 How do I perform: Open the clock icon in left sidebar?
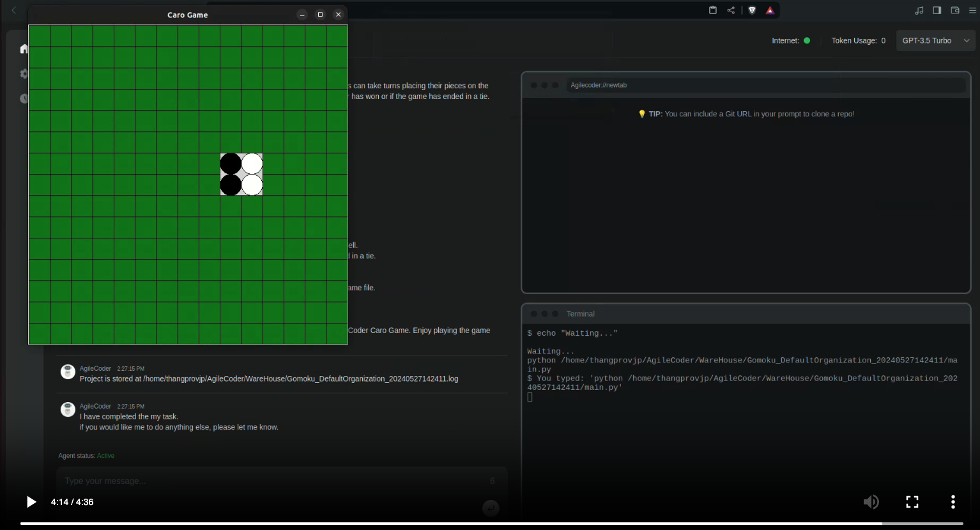24,98
